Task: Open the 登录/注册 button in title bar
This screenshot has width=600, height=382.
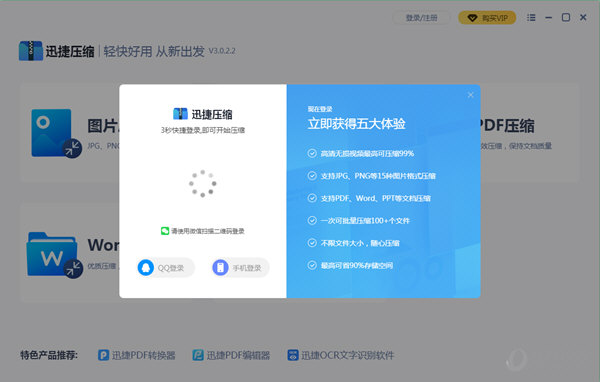Action: coord(421,18)
